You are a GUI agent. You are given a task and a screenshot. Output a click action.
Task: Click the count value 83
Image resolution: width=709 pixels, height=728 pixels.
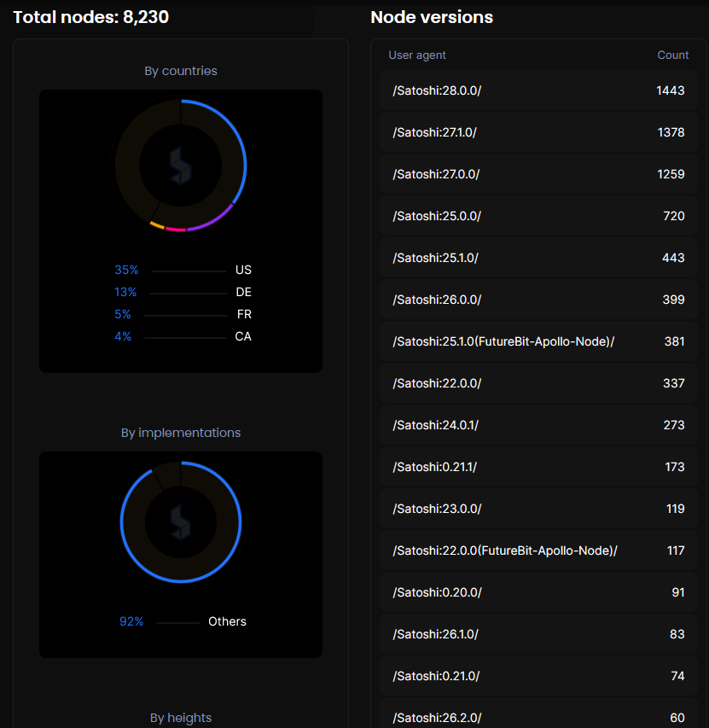(x=677, y=634)
